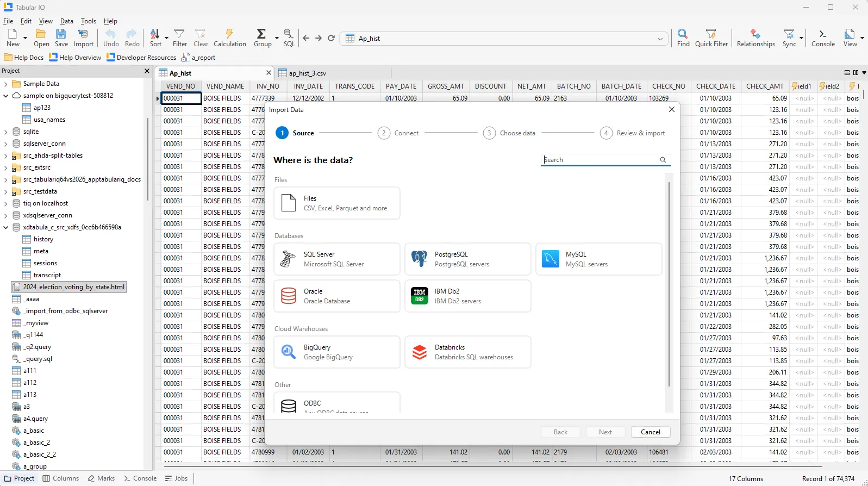Select the Oracle Database source
868x486 pixels.
[x=337, y=296]
